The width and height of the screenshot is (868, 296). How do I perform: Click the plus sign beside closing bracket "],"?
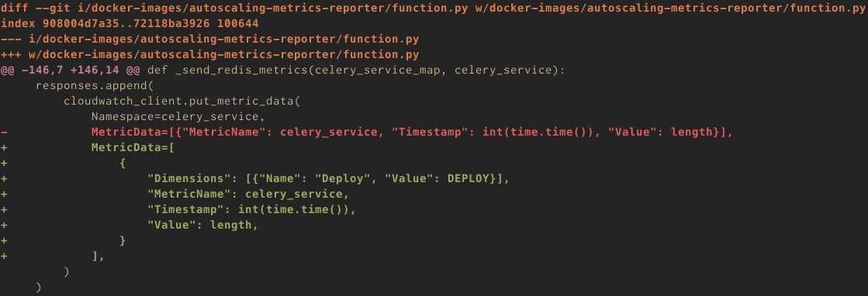4,256
